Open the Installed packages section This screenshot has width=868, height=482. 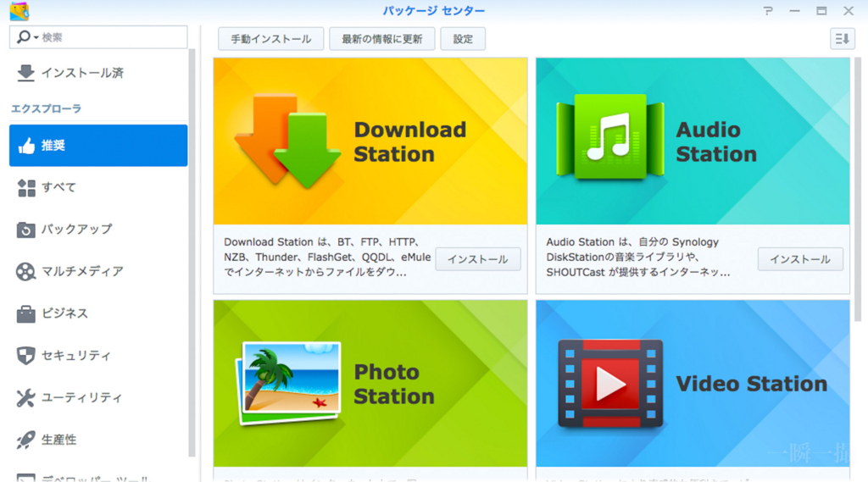pyautogui.click(x=98, y=73)
